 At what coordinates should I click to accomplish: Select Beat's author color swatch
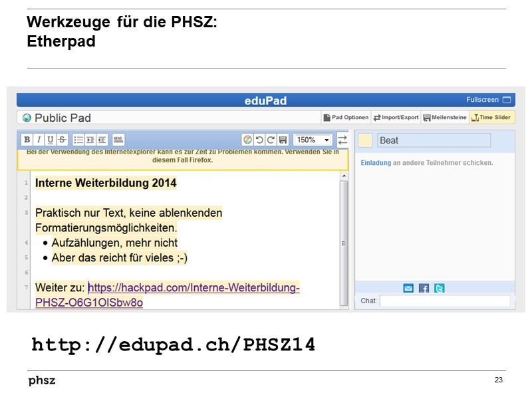[x=366, y=140]
